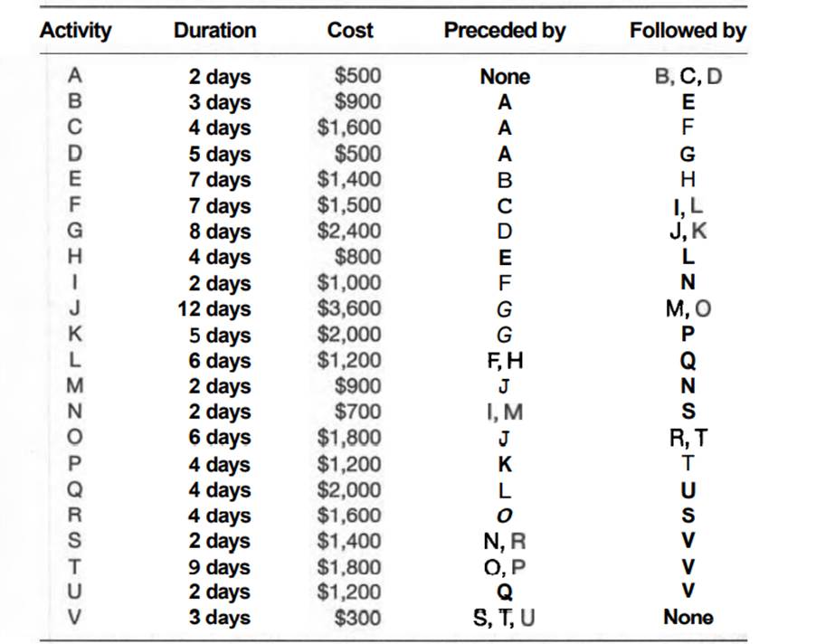Click activity letter A in Activity column

point(75,77)
